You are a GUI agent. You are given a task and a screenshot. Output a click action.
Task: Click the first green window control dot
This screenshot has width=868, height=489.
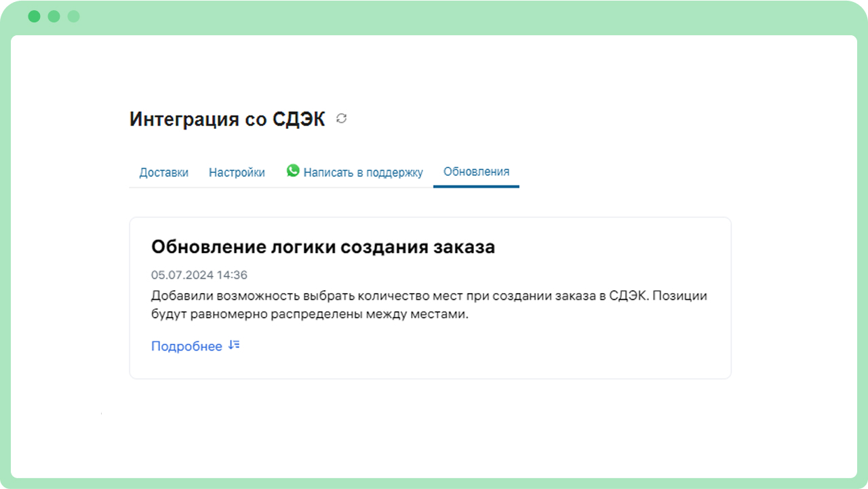[x=35, y=16]
